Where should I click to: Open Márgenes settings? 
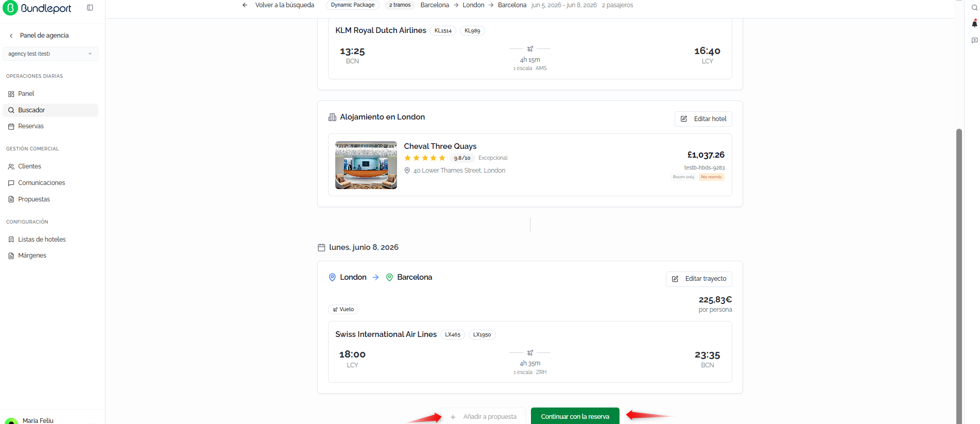click(50, 256)
